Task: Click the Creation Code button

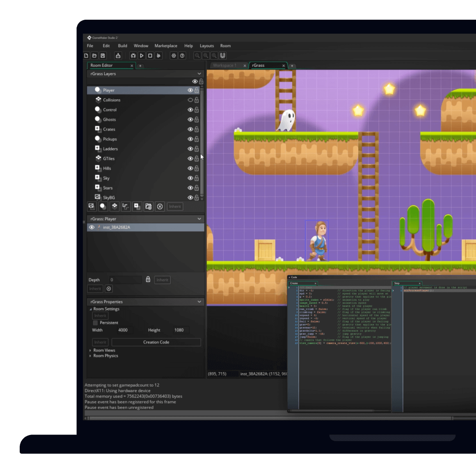Action: (x=156, y=342)
